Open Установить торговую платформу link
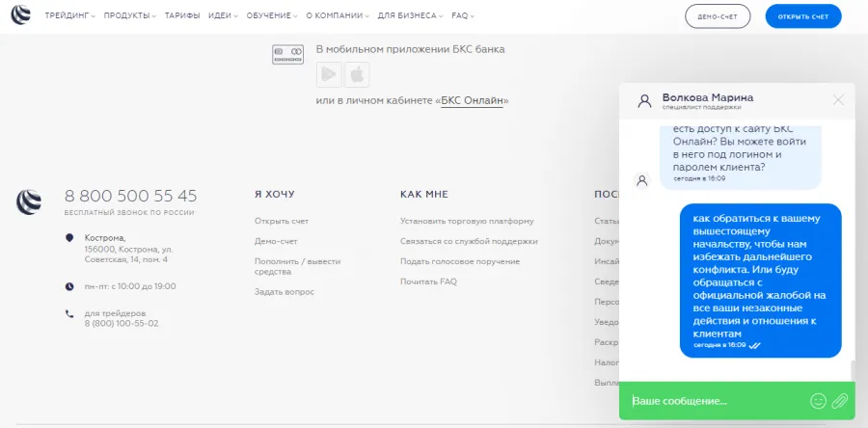 467,221
